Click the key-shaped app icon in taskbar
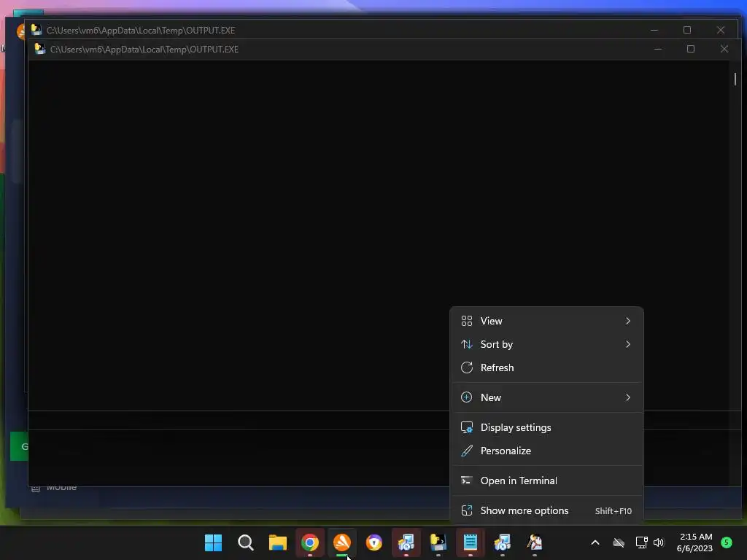747x560 pixels. [x=535, y=542]
